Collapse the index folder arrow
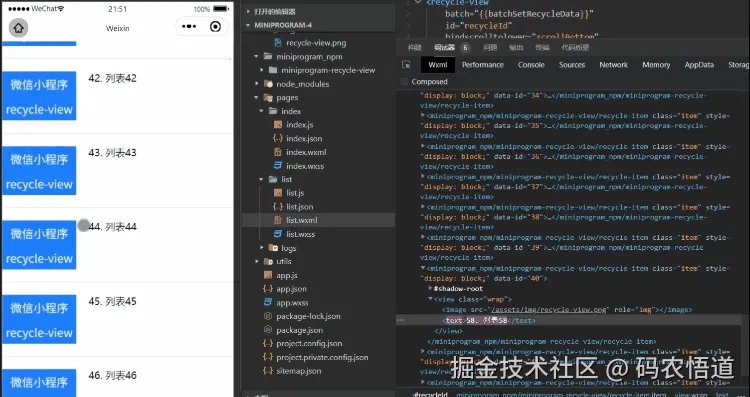The width and height of the screenshot is (750, 397). click(262, 111)
